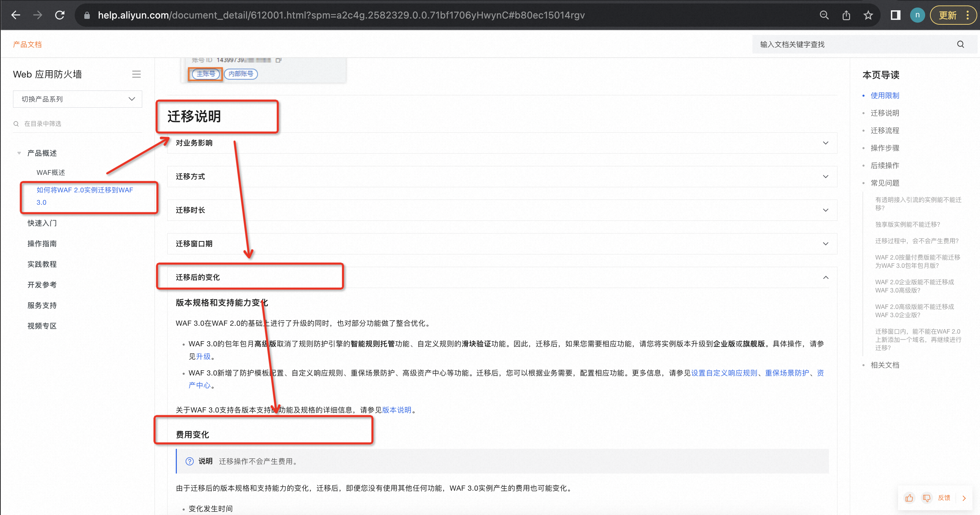Click the browser reload icon
The width and height of the screenshot is (980, 515).
pos(60,15)
